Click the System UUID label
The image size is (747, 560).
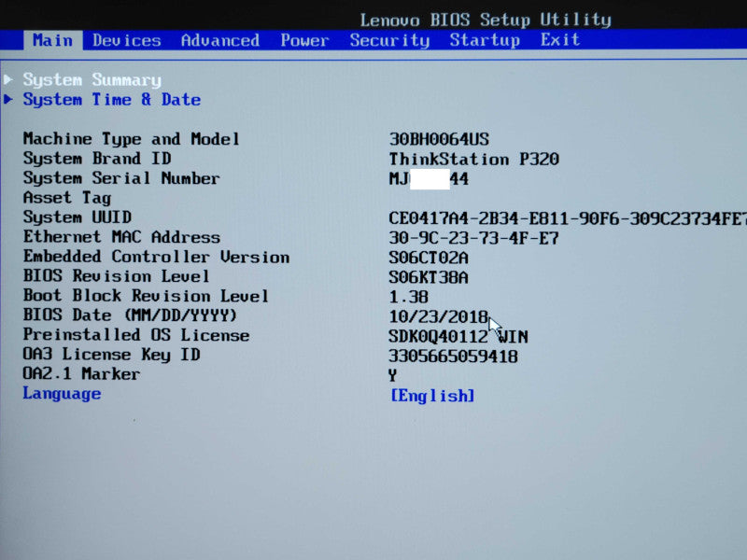coord(78,217)
